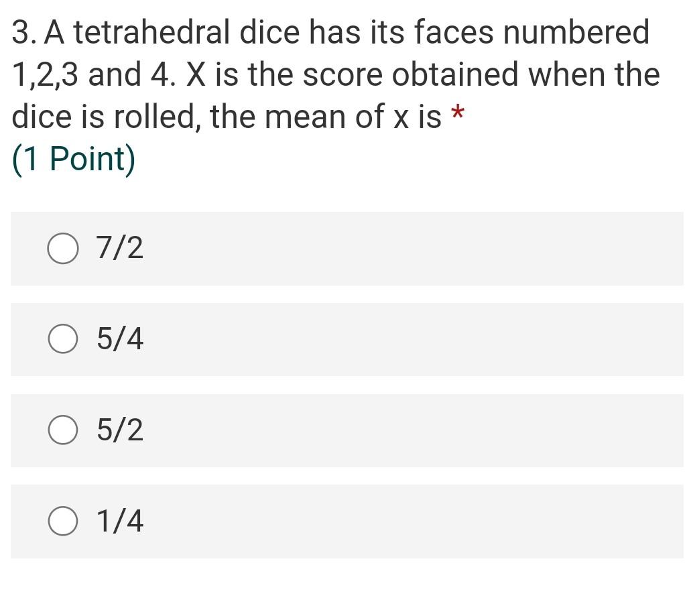Click the (1 Point) label
Screen dimensions: 685x616
[x=72, y=159]
